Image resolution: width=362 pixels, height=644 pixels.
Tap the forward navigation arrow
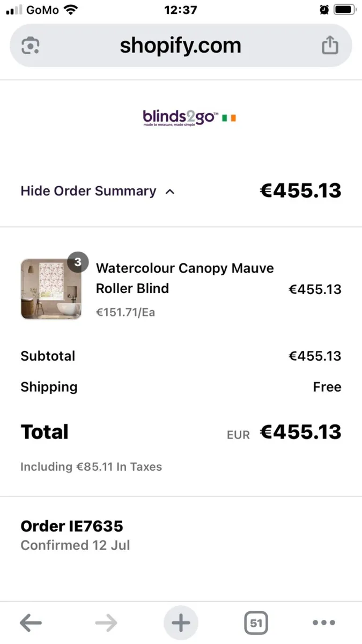[106, 623]
